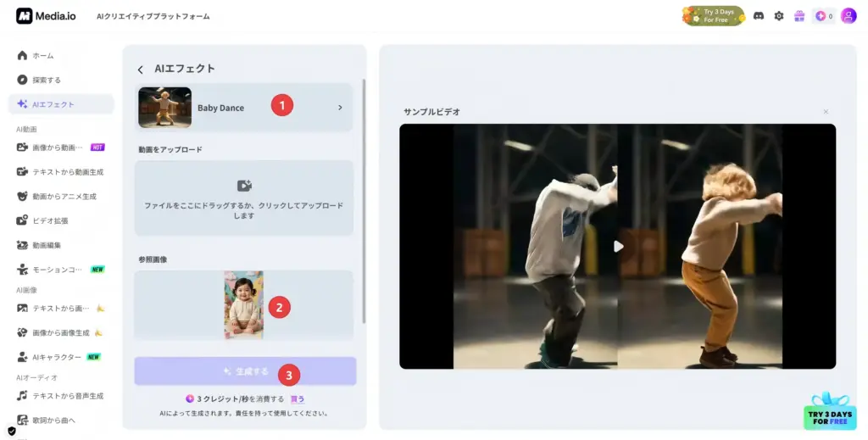Image resolution: width=868 pixels, height=440 pixels.
Task: Click the 生成する generate button
Action: (245, 371)
